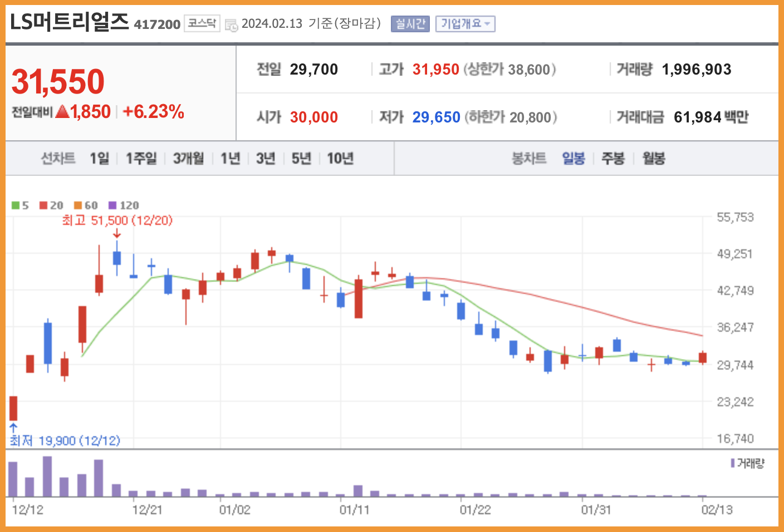784x532 pixels.
Task: Click the upper limit price 38,600
Action: click(x=529, y=70)
